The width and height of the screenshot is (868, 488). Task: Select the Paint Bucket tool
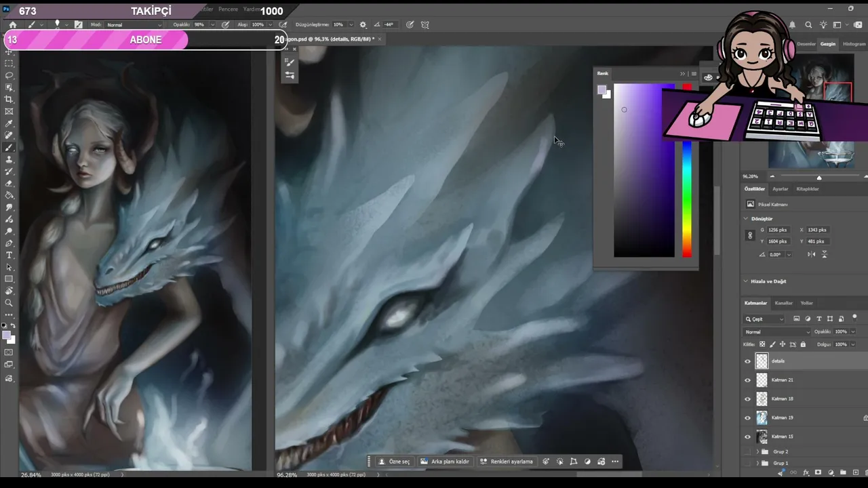click(x=9, y=196)
